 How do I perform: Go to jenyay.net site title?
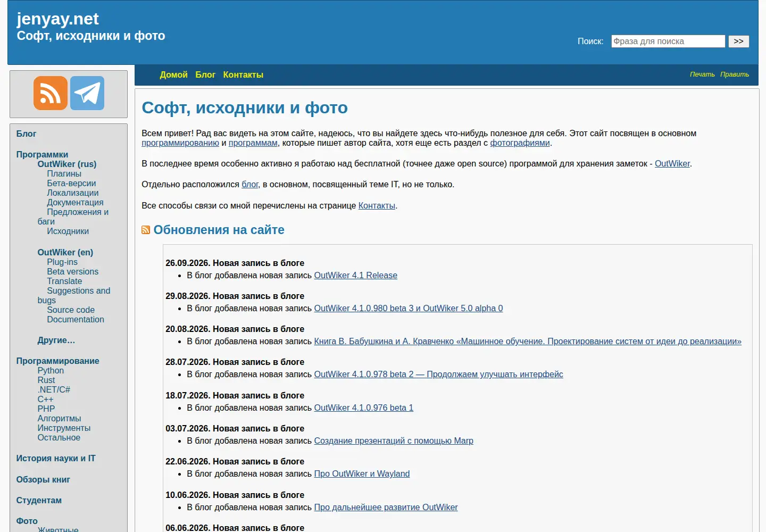(x=57, y=19)
